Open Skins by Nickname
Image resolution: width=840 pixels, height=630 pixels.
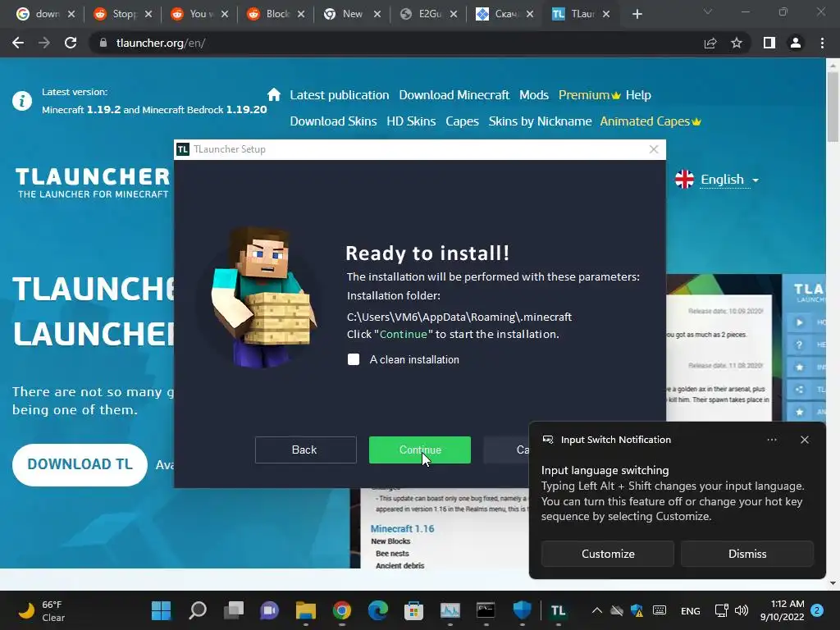pos(540,121)
